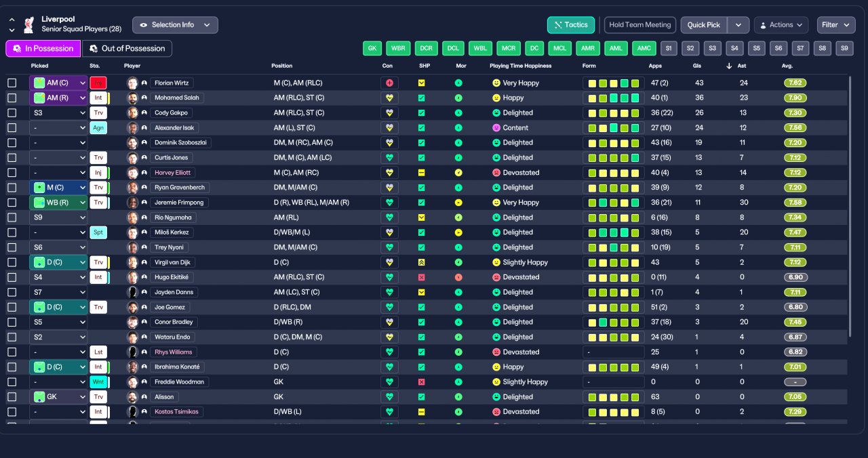Click Curtis Jones's green condition heart
The image size is (868, 458).
pos(389,157)
